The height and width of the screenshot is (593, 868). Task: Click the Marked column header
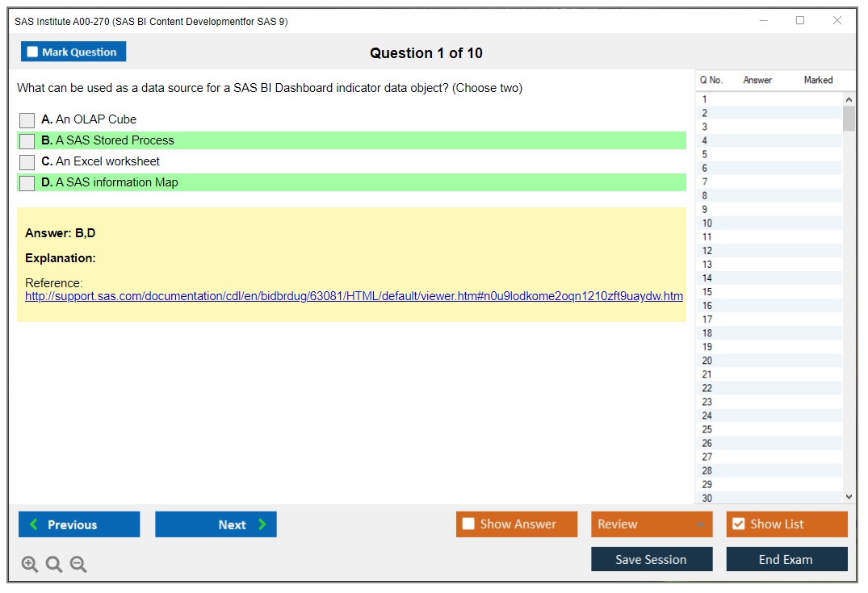click(x=818, y=80)
